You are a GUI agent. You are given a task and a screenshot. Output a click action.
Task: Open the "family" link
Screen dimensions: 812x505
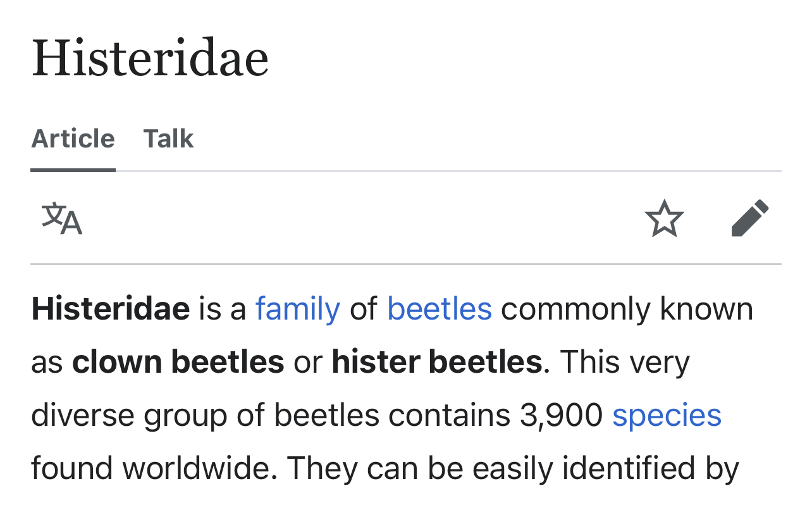pos(297,309)
